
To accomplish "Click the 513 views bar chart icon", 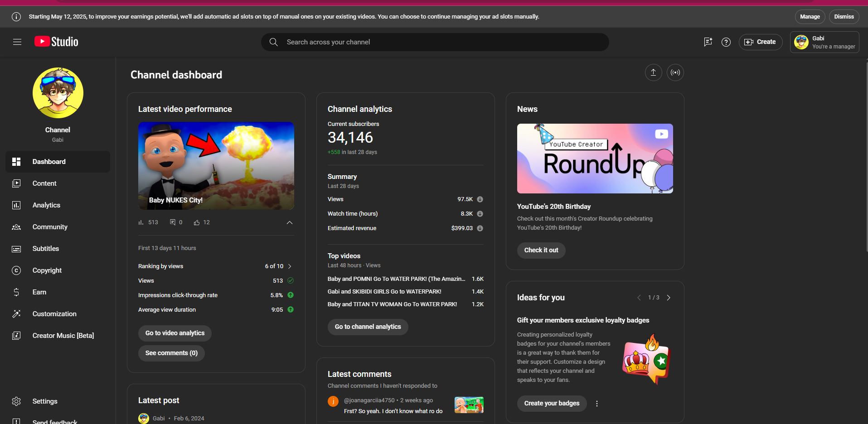I will point(141,222).
